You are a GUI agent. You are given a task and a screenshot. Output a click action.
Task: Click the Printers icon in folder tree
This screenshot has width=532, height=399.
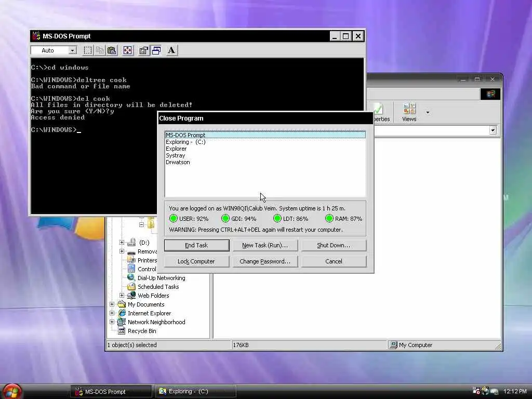[x=131, y=260]
